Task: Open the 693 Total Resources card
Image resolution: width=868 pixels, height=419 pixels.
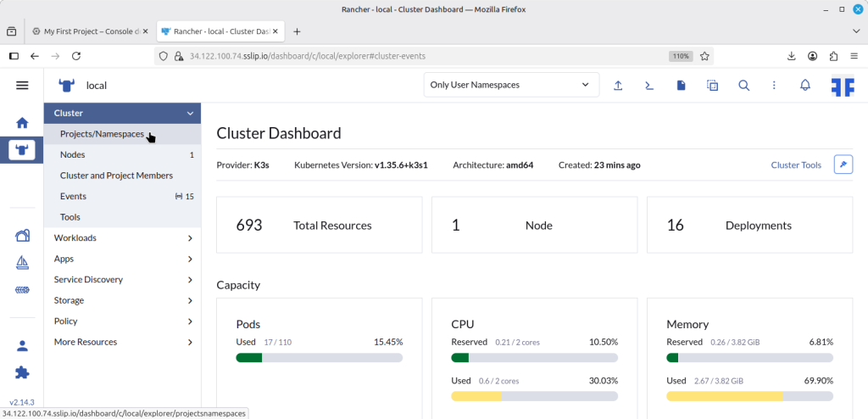Action: click(320, 225)
